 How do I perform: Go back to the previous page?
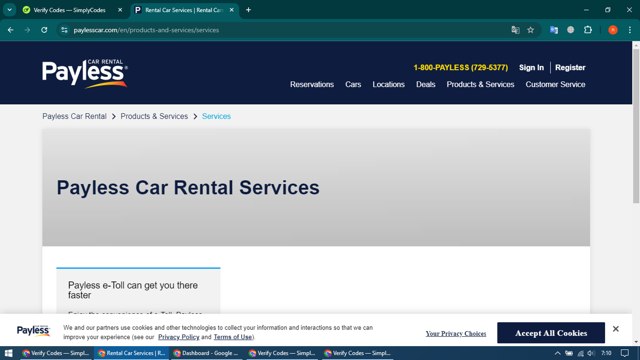(11, 30)
